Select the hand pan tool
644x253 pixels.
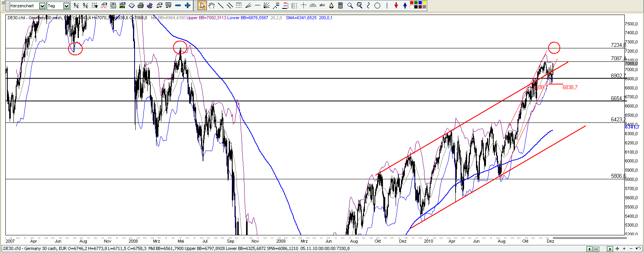(x=211, y=5)
